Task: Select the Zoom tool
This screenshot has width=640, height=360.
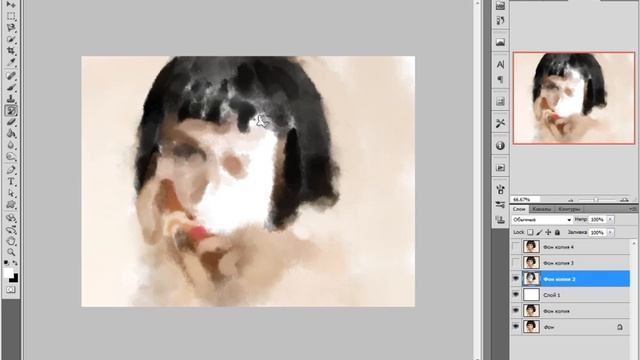Action: [x=11, y=252]
